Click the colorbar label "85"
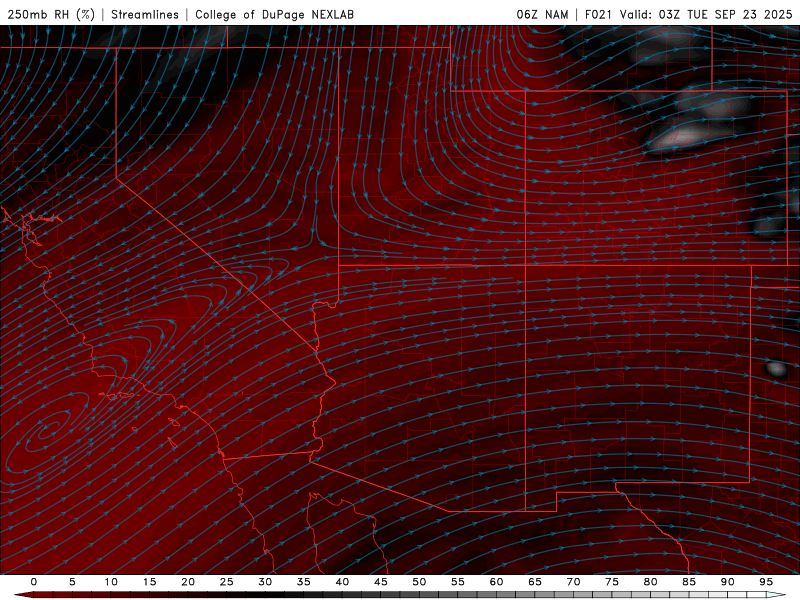The width and height of the screenshot is (800, 600). pyautogui.click(x=689, y=582)
